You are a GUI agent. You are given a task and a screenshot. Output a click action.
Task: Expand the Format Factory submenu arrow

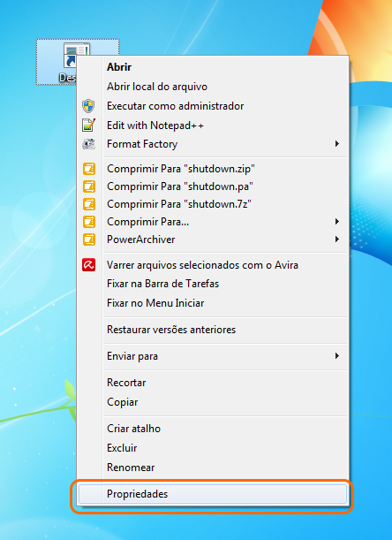[337, 143]
